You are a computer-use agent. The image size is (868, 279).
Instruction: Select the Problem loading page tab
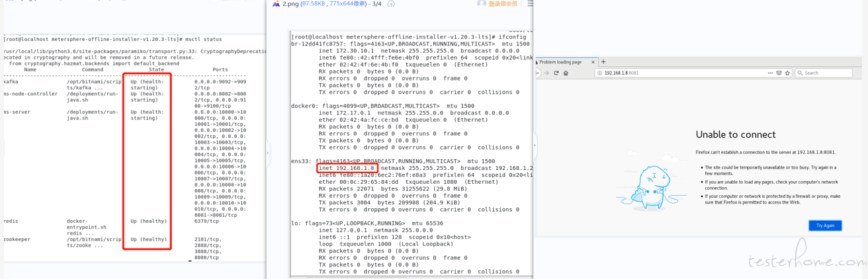click(566, 62)
